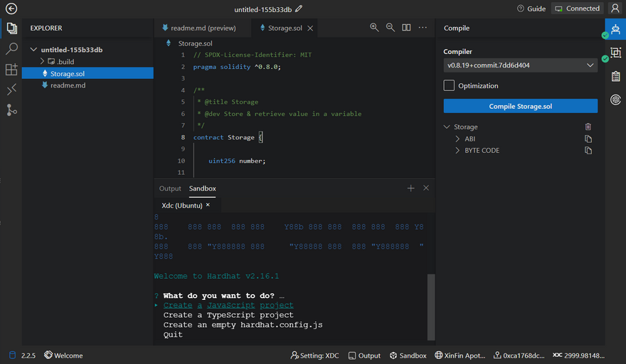
Task: Open the user account icon
Action: [615, 9]
